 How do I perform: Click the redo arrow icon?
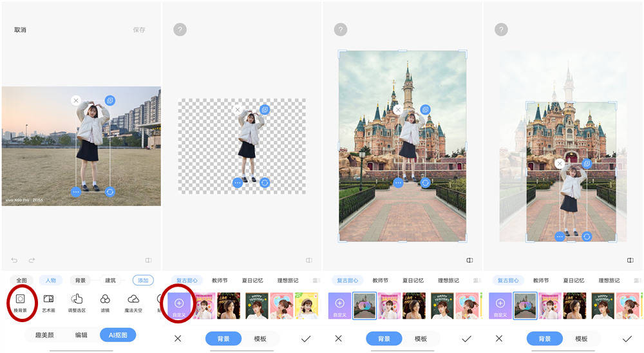pyautogui.click(x=32, y=260)
